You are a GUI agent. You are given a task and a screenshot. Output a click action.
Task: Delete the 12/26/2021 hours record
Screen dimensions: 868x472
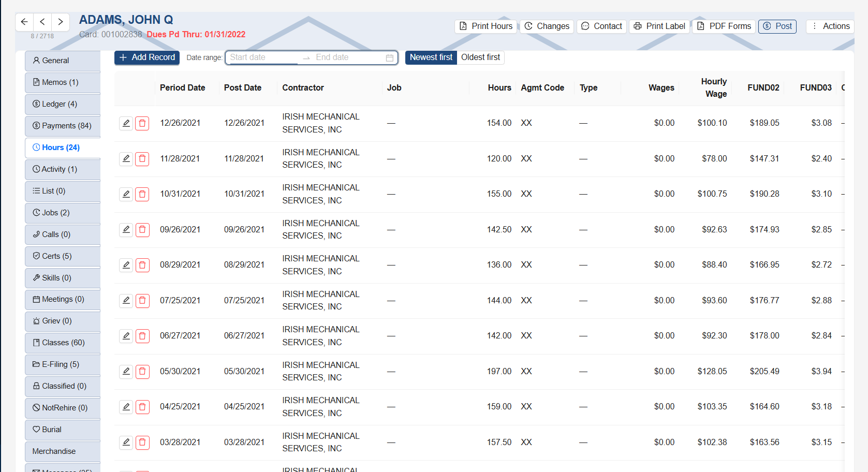point(142,123)
